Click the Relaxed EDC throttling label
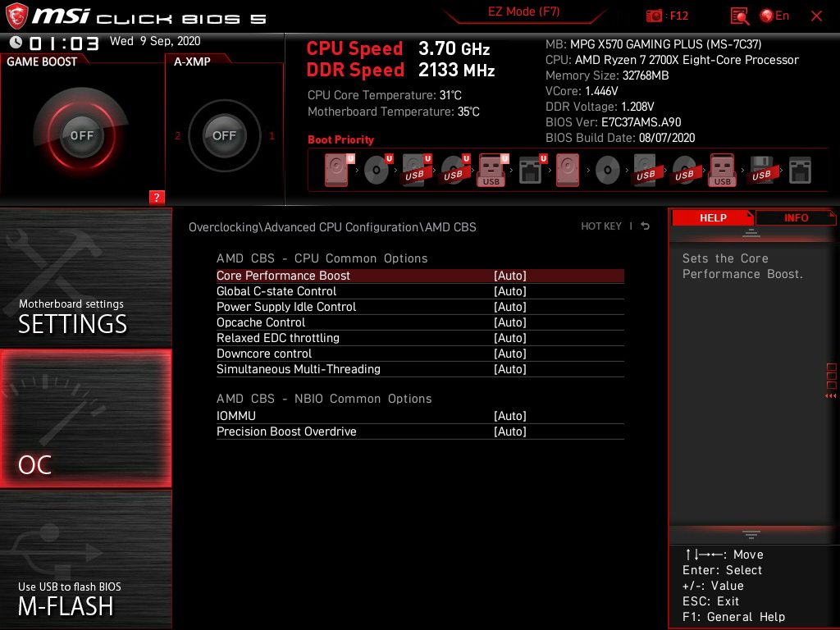 tap(277, 337)
